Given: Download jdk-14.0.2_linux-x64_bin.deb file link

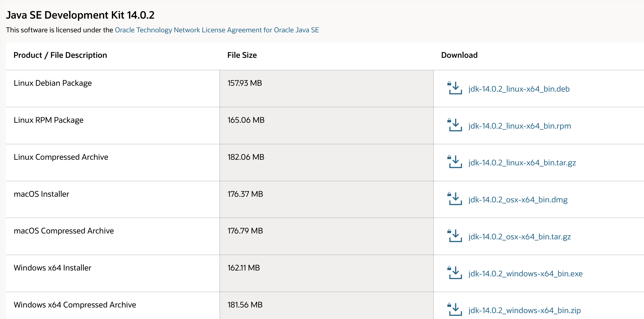Looking at the screenshot, I should pyautogui.click(x=519, y=89).
